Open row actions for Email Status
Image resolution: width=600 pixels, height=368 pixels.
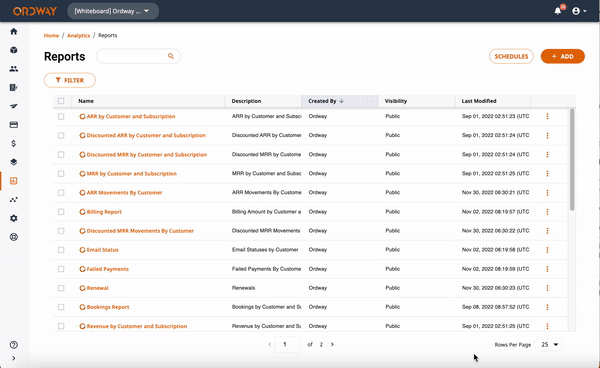point(547,250)
